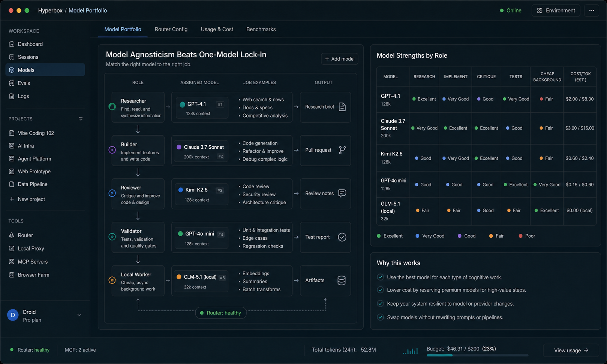Click the Droid avatar
Image resolution: width=607 pixels, height=364 pixels.
pos(13,315)
